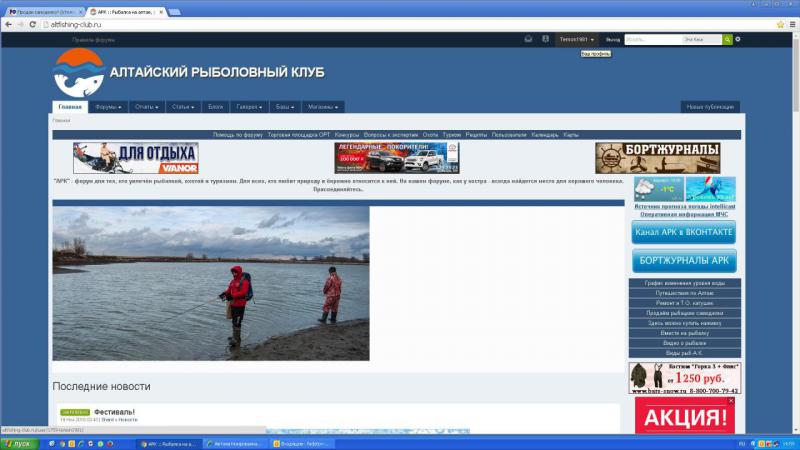Screen dimensions: 800x450
Task: Open the Карты link
Action: click(x=571, y=135)
